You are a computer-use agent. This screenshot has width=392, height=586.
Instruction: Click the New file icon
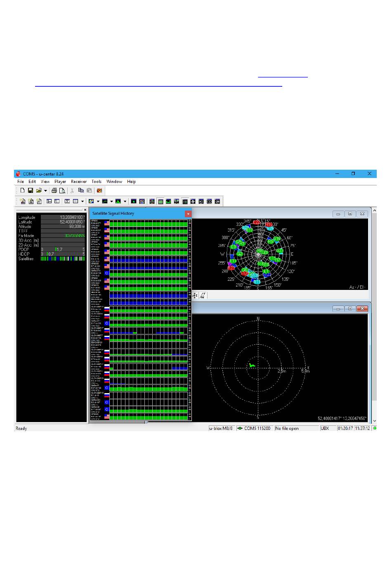click(x=23, y=190)
